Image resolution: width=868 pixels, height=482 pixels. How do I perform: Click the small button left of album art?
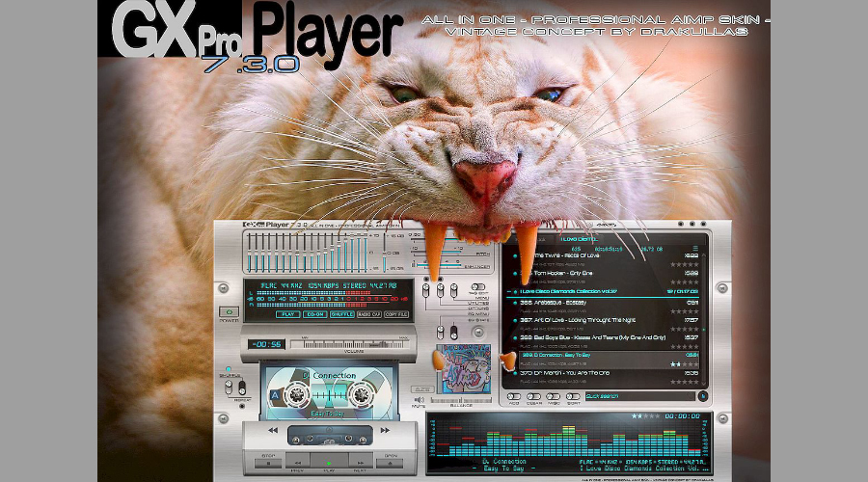421,389
